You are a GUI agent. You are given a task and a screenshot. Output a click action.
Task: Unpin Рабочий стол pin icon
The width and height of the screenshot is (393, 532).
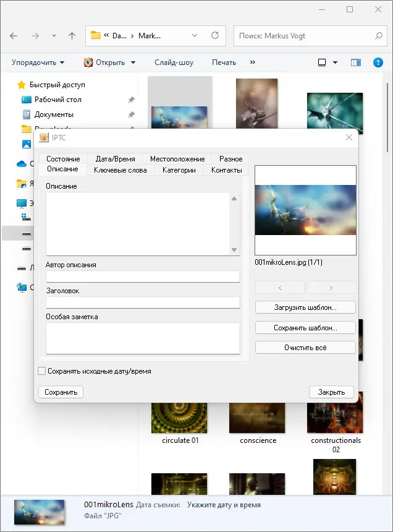click(x=131, y=100)
